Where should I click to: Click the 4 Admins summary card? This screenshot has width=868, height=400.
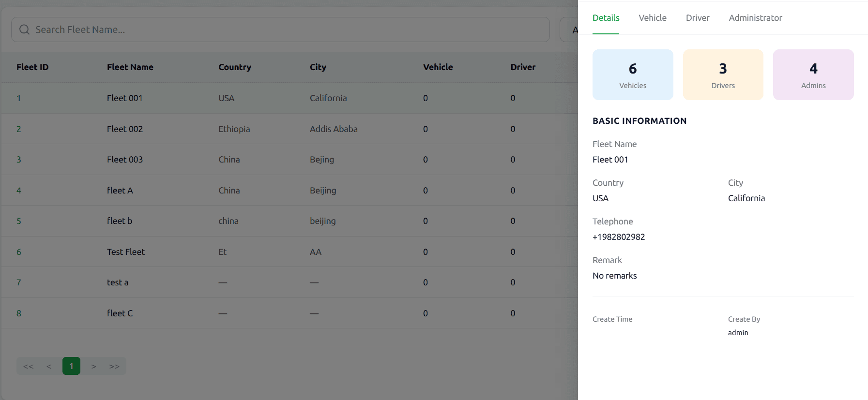[x=813, y=75]
